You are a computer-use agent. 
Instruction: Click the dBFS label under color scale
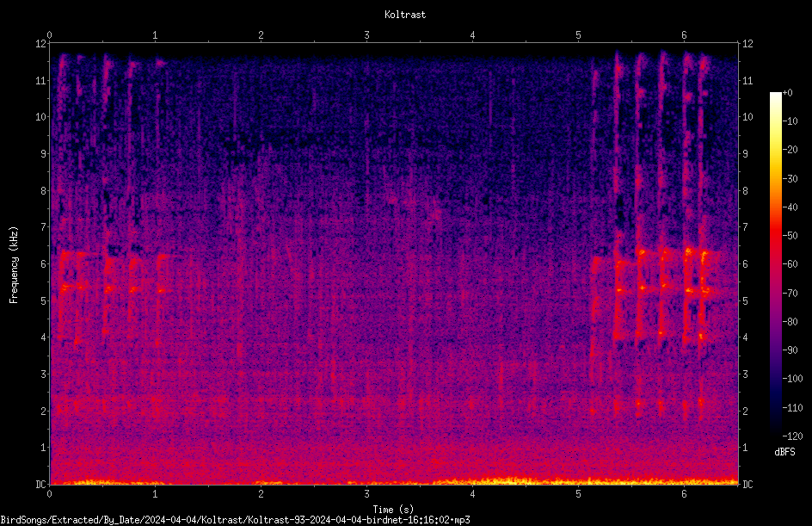click(x=784, y=452)
